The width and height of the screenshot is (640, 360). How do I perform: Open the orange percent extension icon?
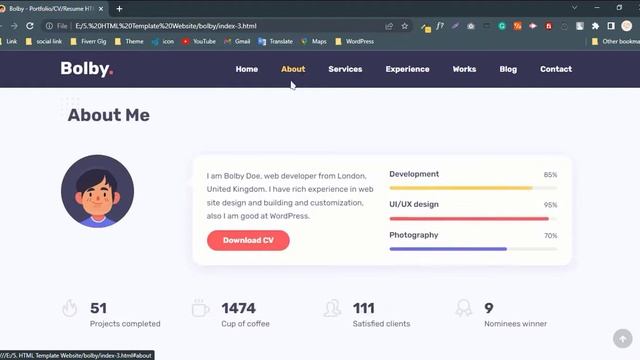click(517, 26)
